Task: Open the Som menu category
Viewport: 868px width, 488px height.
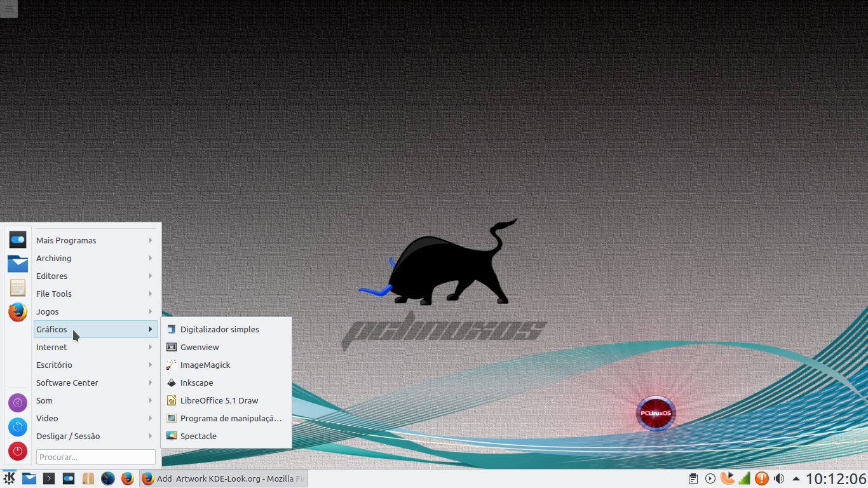Action: coord(95,400)
